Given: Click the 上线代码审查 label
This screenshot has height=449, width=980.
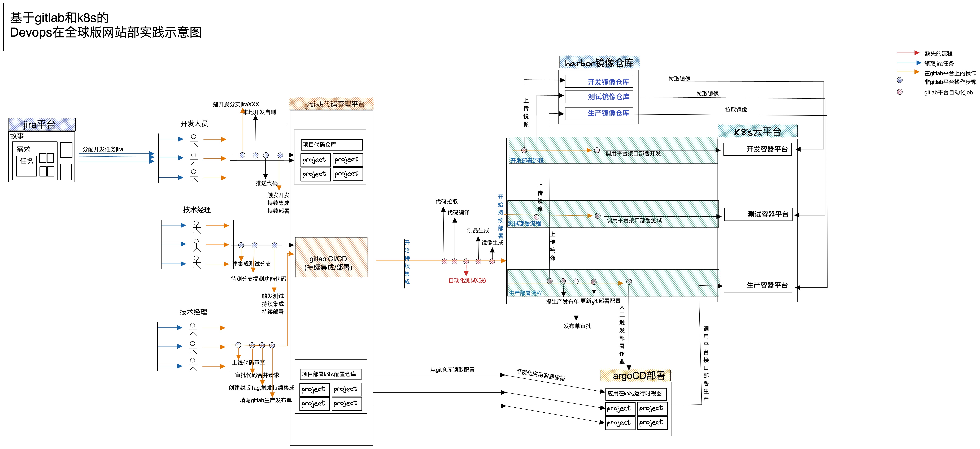Looking at the screenshot, I should pos(249,363).
